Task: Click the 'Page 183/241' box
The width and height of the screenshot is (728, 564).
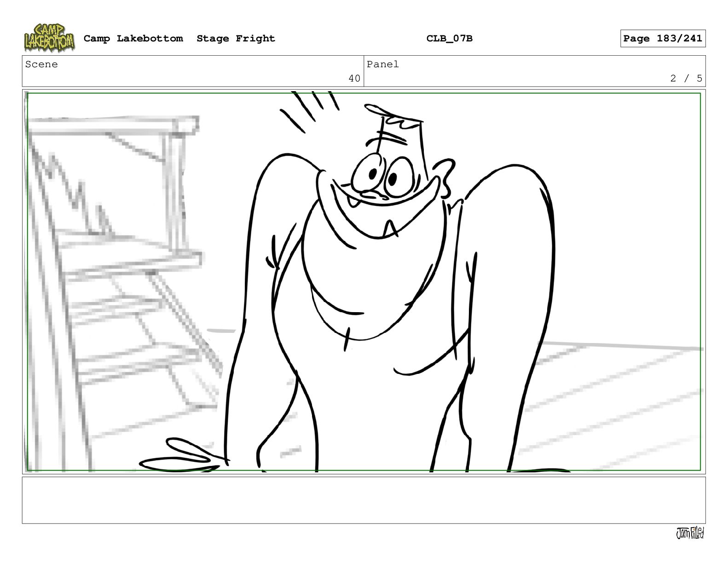Action: point(663,39)
